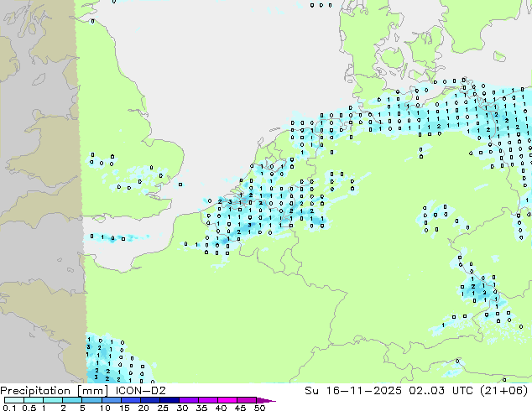This screenshot has height=411, width=532.
Task: Click the 0.1–0.5 mm legend swatch
Action: coord(14,400)
